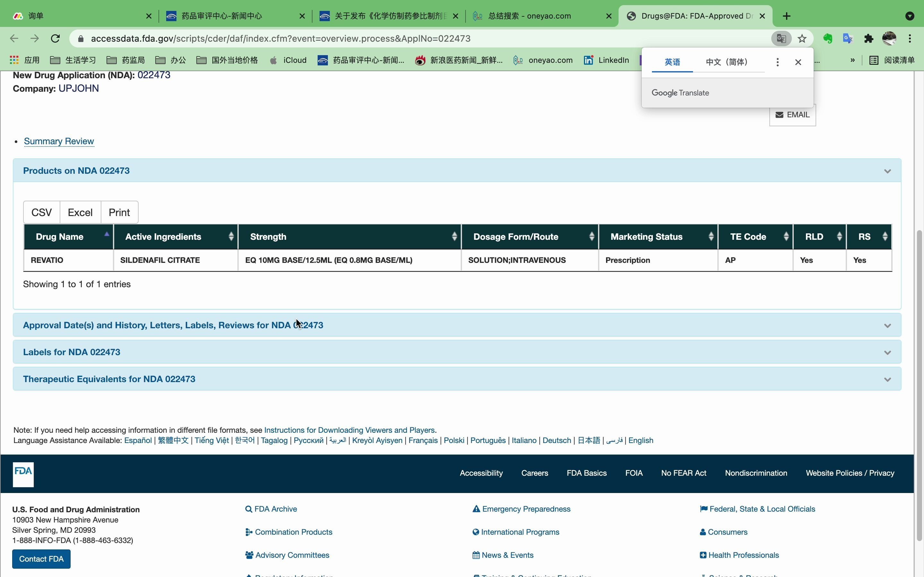924x577 pixels.
Task: Switch to 中文（简体）translation toggle
Action: [726, 62]
